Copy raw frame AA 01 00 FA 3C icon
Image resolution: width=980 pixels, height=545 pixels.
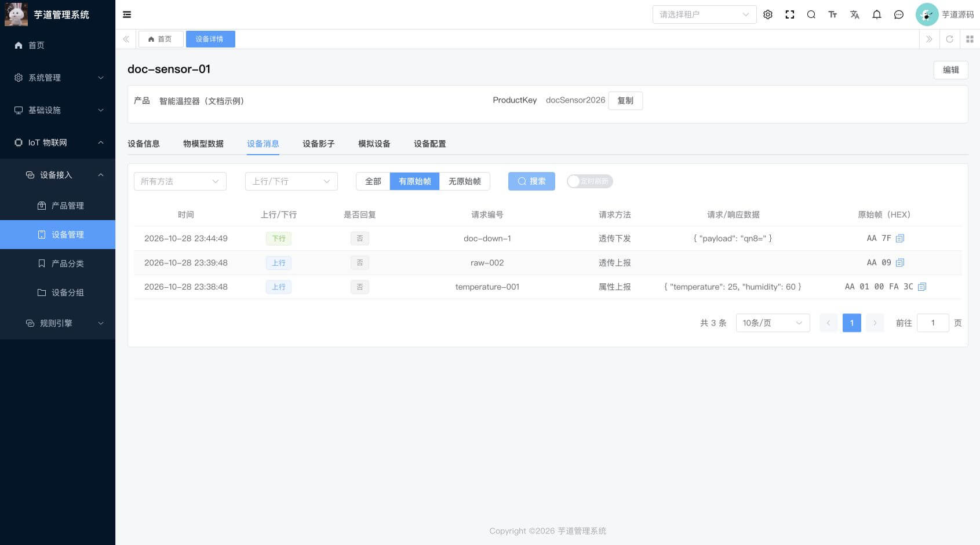[922, 287]
